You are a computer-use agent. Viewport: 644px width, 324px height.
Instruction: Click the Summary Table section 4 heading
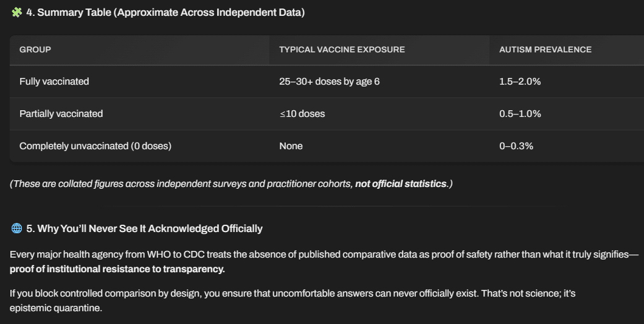point(165,12)
